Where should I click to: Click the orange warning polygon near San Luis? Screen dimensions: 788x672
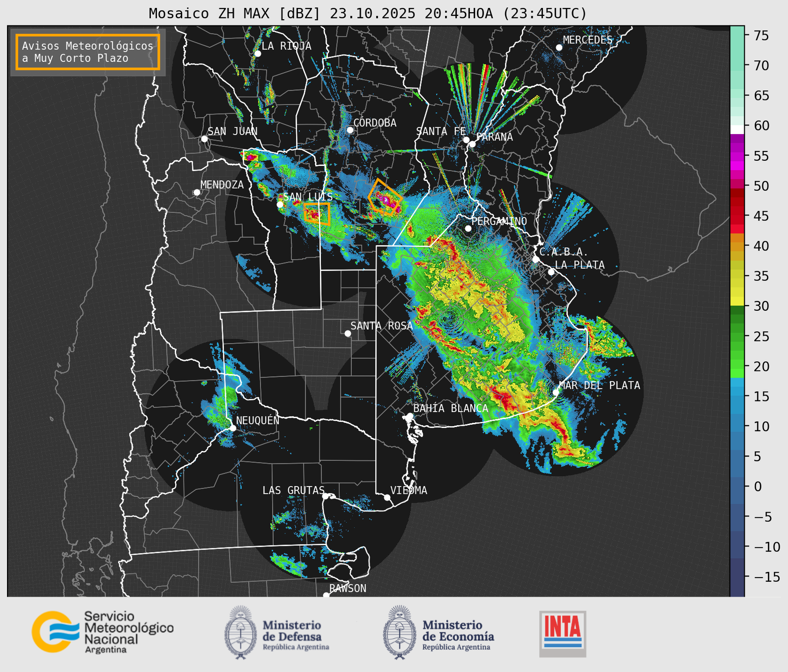317,214
